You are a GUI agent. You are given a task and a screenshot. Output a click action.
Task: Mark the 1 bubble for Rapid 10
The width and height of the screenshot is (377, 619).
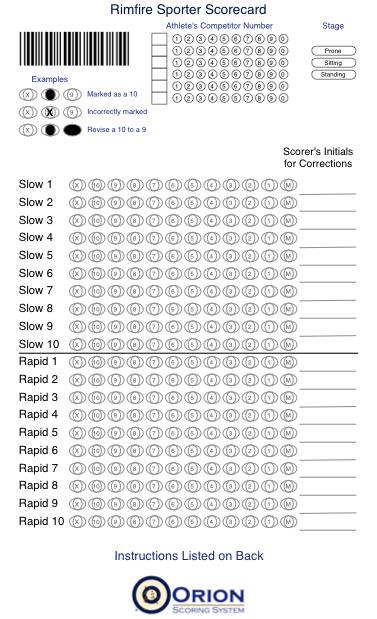pyautogui.click(x=269, y=522)
